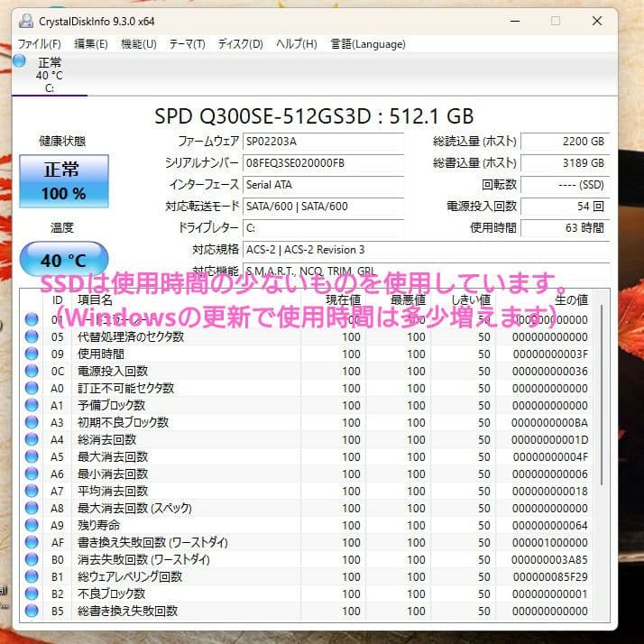Viewport: 644px width, 644px height.
Task: Click the firmware field SP02203A
Action: 323,142
